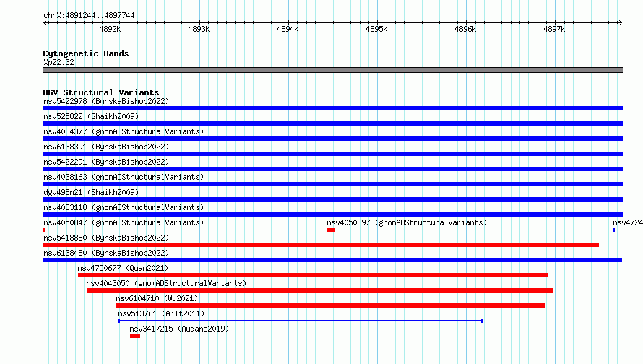Viewport: 643px width, 364px height.
Task: Open the nsv513761 (Arlt2011) label
Action: click(161, 313)
